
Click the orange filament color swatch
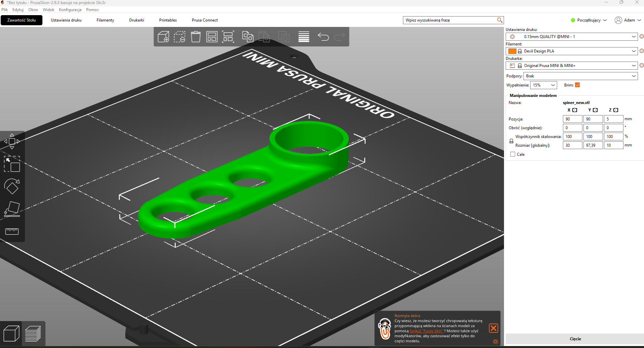pos(512,51)
